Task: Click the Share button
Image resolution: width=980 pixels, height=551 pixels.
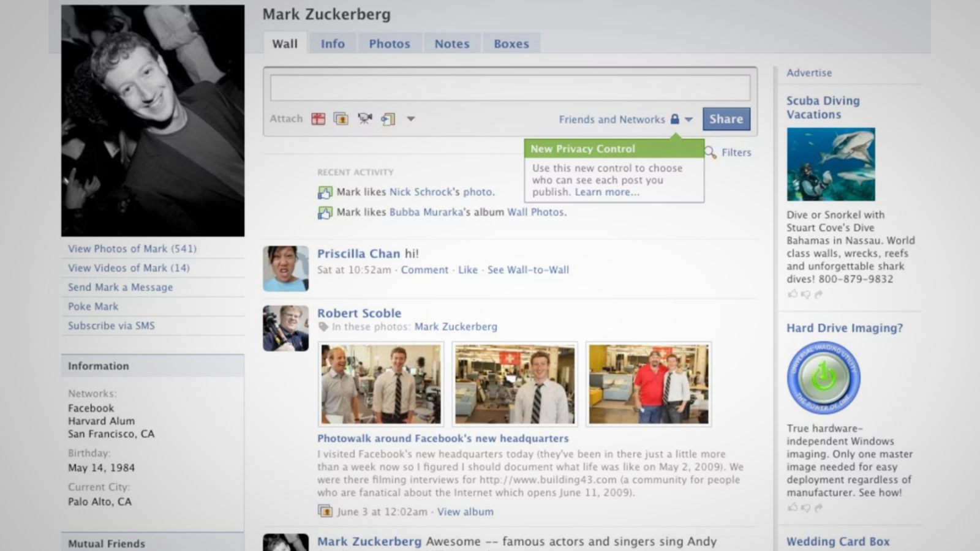Action: pyautogui.click(x=726, y=119)
